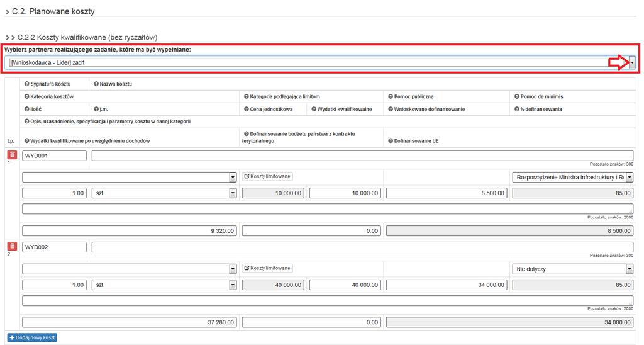The image size is (644, 345).
Task: Open help icon for % dofinansowania
Action: pyautogui.click(x=517, y=110)
